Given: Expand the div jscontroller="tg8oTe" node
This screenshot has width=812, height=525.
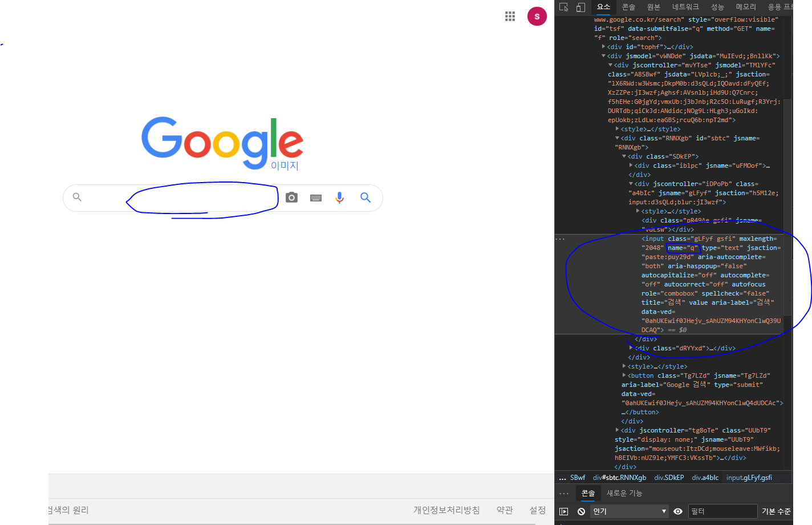Looking at the screenshot, I should [x=617, y=430].
